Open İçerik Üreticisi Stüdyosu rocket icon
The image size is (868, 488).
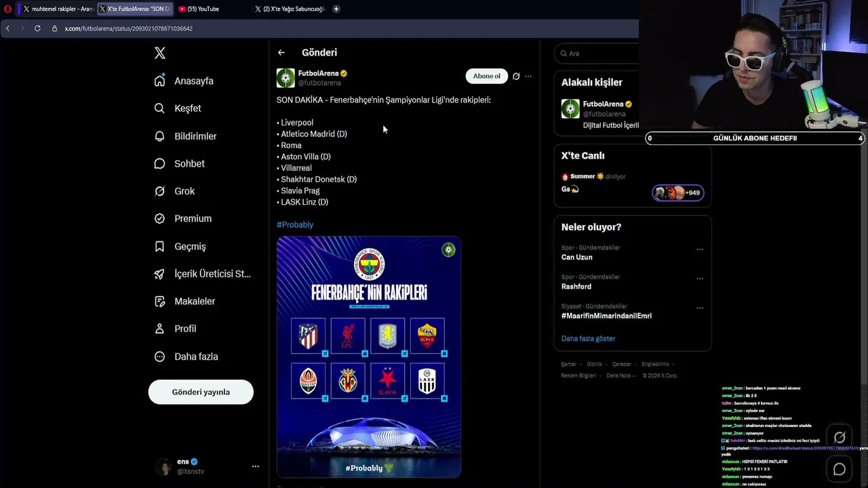(159, 274)
